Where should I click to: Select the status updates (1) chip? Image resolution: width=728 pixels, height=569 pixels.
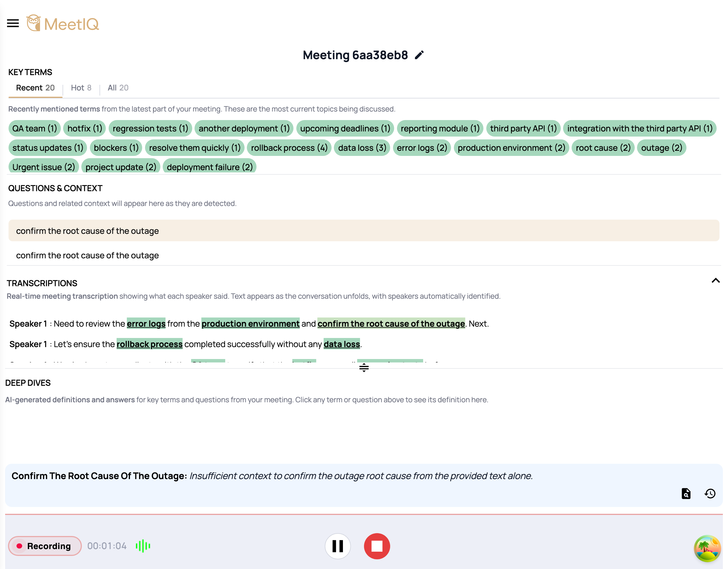[48, 148]
